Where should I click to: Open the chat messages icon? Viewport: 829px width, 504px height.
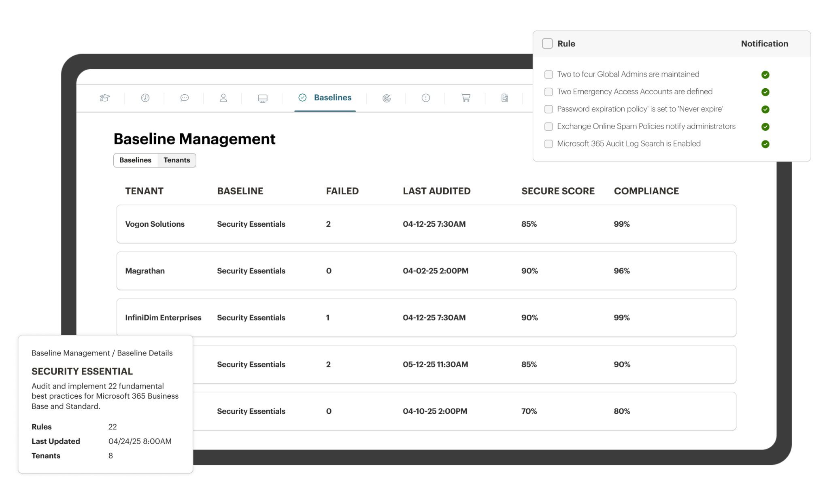[x=184, y=98]
